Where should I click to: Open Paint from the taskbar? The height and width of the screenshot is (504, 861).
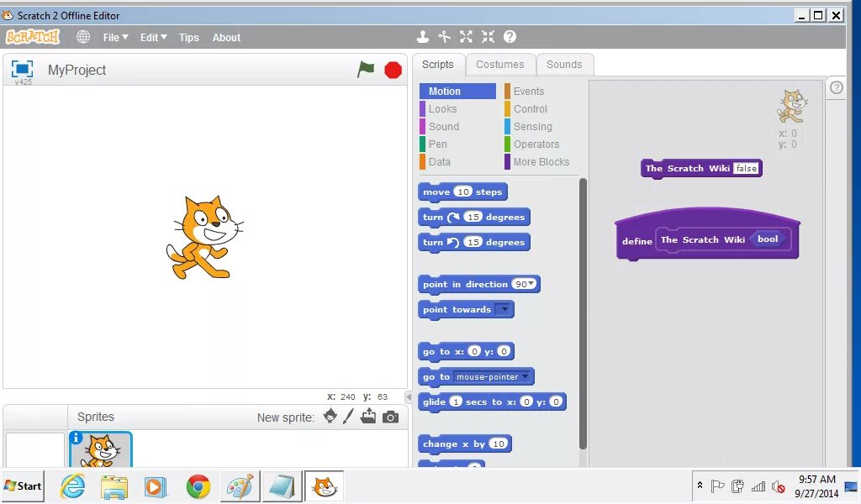pos(240,486)
